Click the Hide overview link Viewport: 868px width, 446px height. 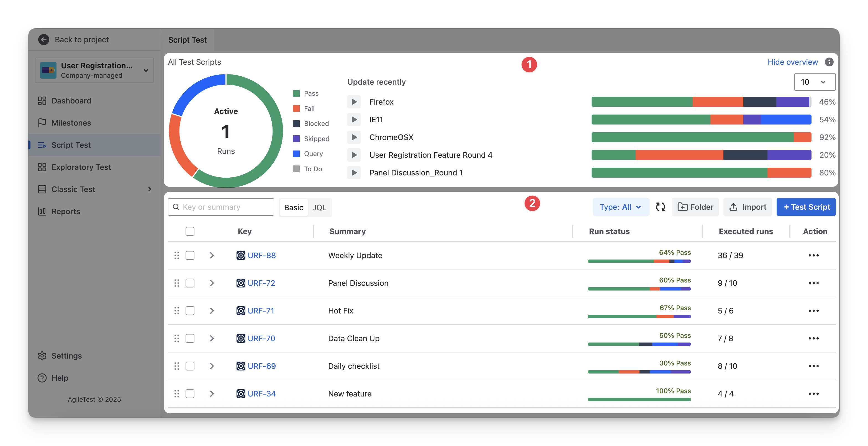tap(792, 62)
